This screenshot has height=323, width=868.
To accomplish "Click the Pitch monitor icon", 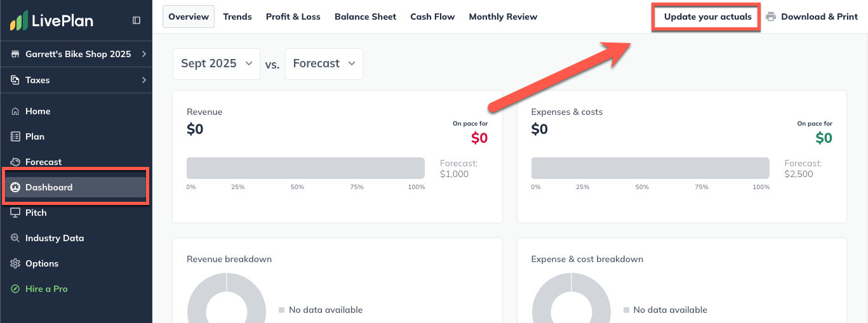I will pyautogui.click(x=15, y=213).
